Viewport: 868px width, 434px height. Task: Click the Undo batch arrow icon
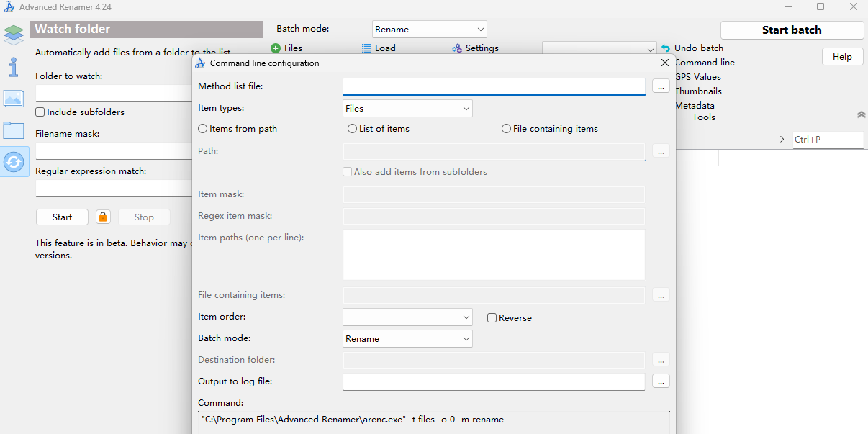click(x=666, y=48)
